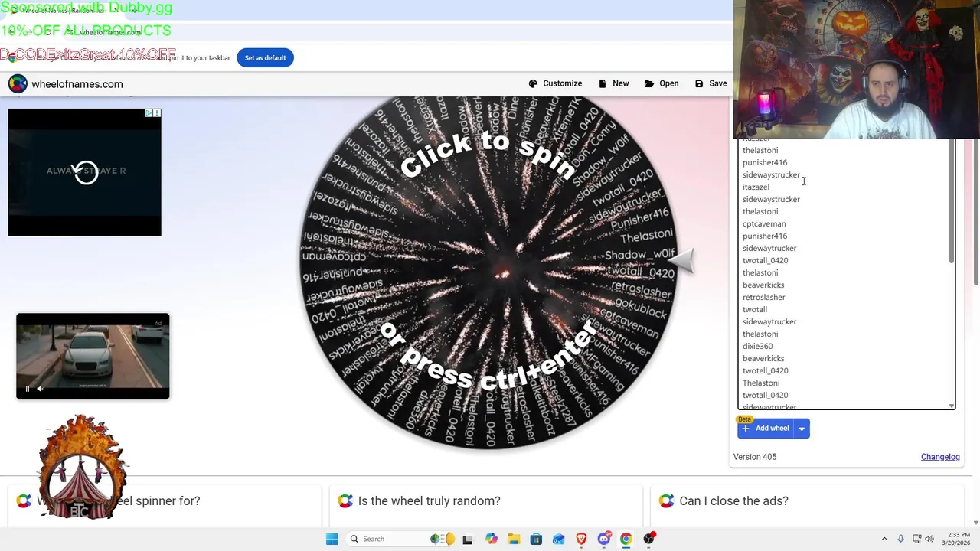The image size is (980, 551).
Task: Open Outlook from the taskbar
Action: coord(559,539)
